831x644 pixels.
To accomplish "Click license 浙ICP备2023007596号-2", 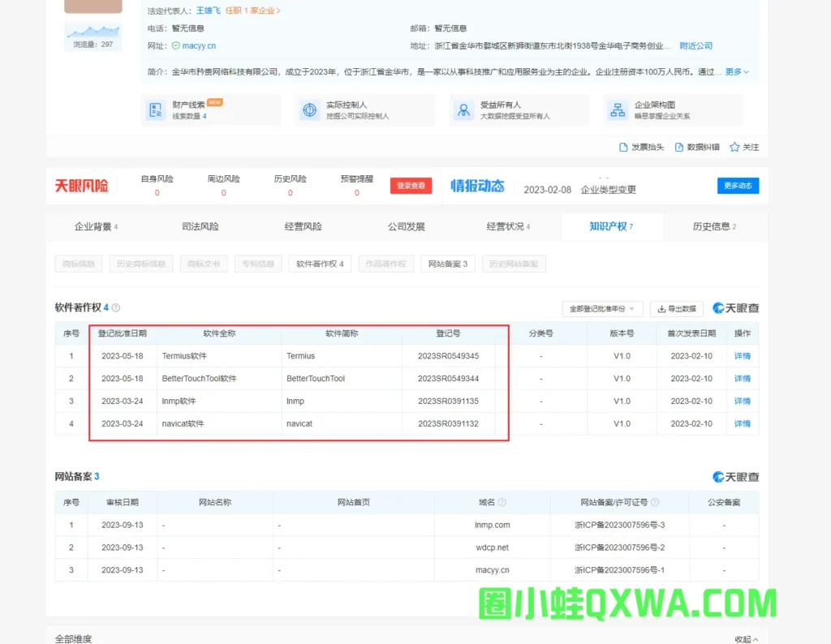I will [x=619, y=547].
